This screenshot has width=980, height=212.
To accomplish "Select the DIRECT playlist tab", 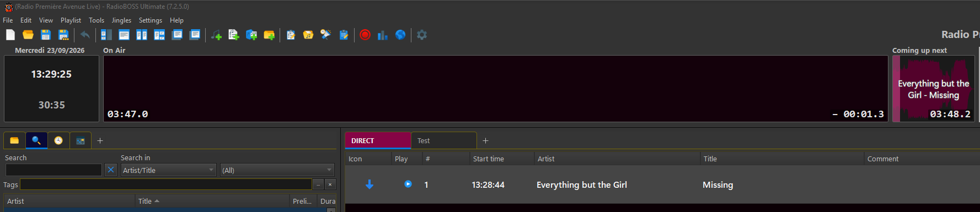I will [x=378, y=140].
